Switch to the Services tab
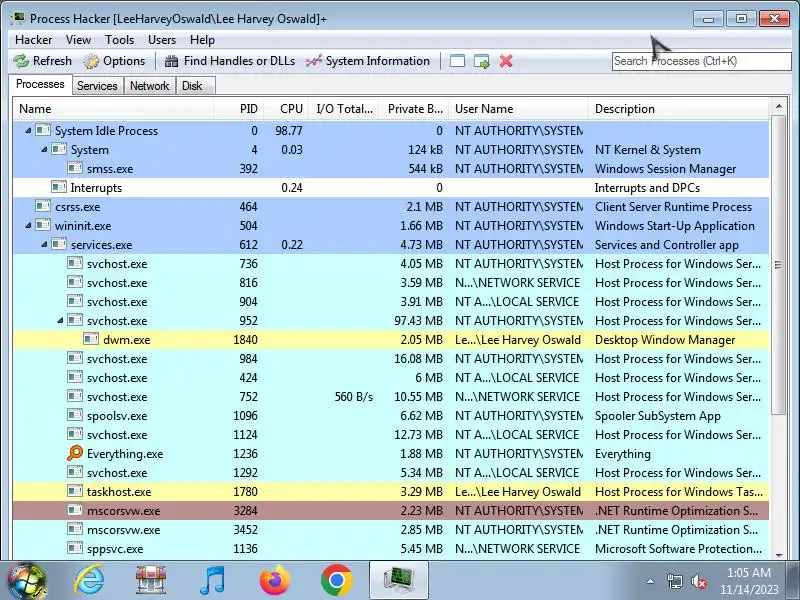 tap(97, 86)
